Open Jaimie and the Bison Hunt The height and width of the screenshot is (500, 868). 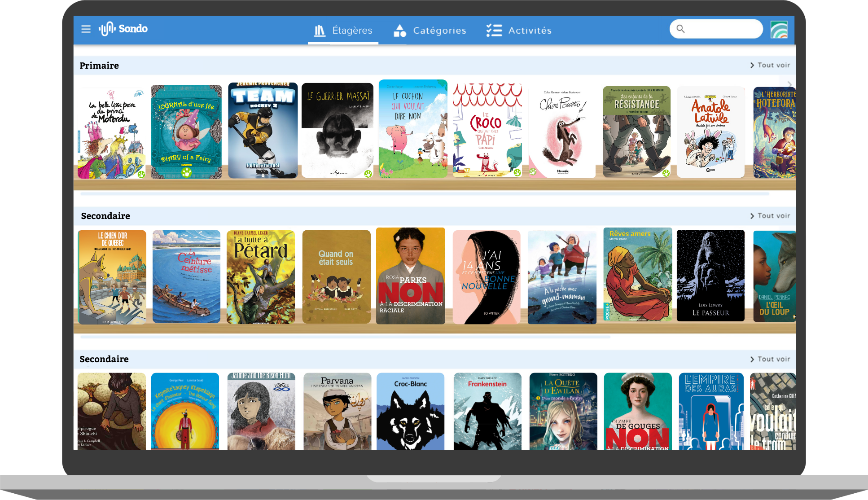[261, 411]
